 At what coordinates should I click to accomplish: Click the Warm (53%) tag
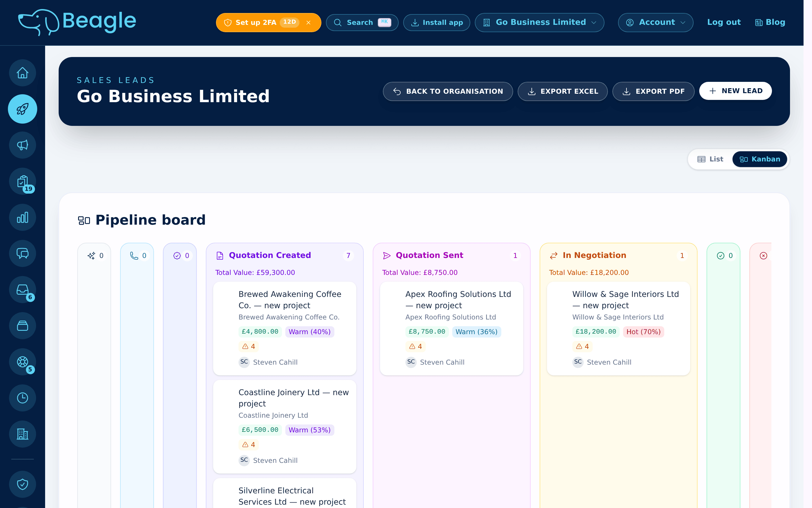pos(309,430)
